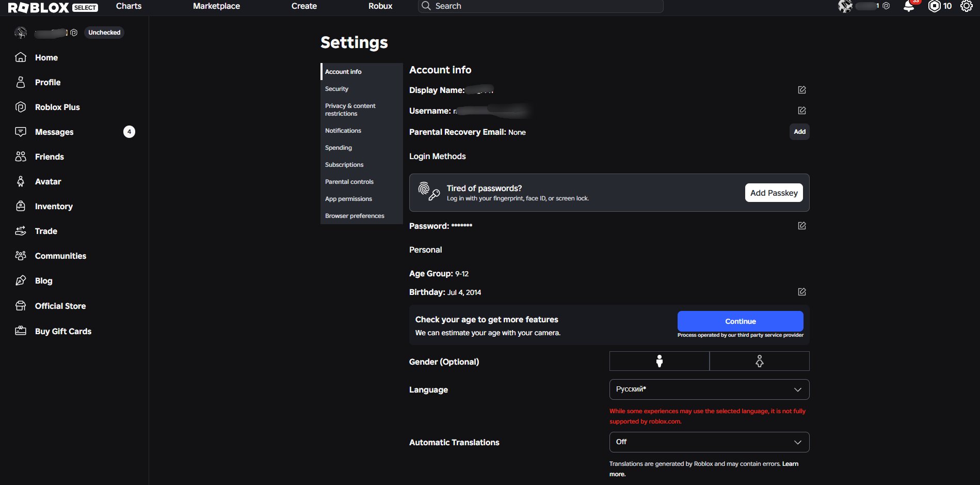Click the Blog pen icon in sidebar
Image resolution: width=980 pixels, height=485 pixels.
click(x=21, y=280)
